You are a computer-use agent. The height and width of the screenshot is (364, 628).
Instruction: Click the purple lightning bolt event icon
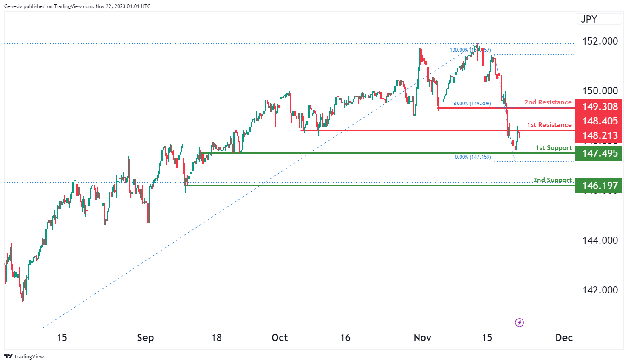pos(519,323)
